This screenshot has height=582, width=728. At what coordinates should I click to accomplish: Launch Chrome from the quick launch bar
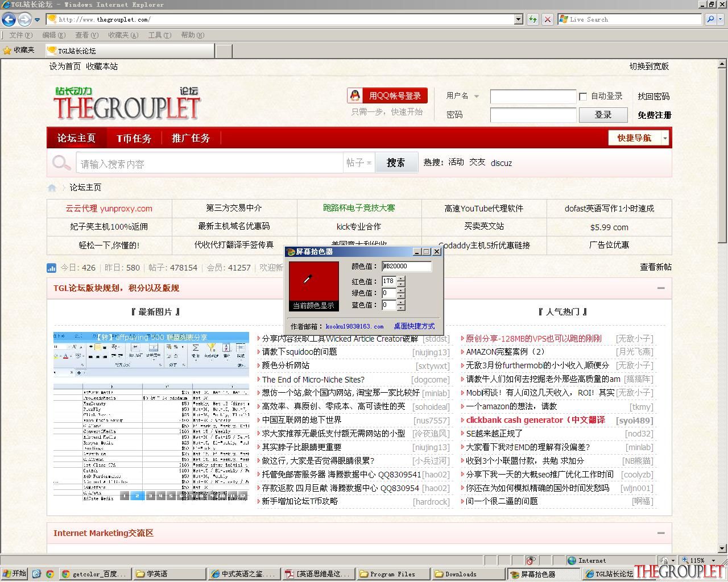50,574
